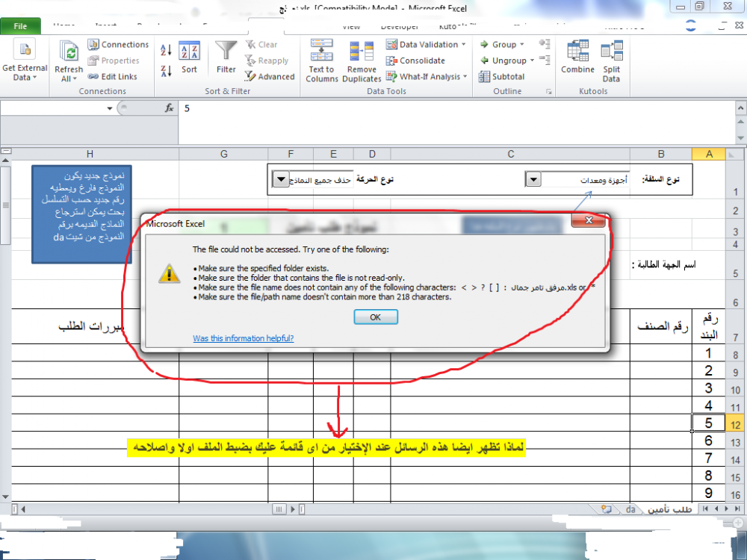Jump to last sheet with navigation arrow
This screenshot has width=747, height=560.
(737, 509)
